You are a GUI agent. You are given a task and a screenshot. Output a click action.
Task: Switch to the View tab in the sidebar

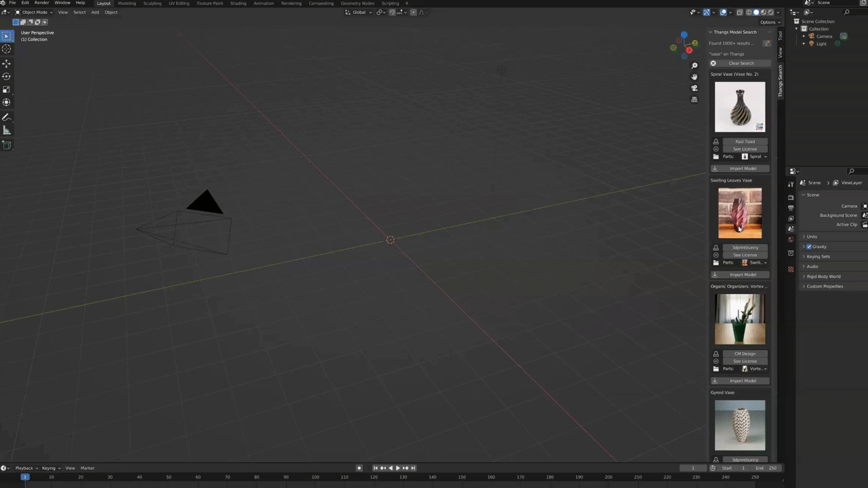pos(781,51)
